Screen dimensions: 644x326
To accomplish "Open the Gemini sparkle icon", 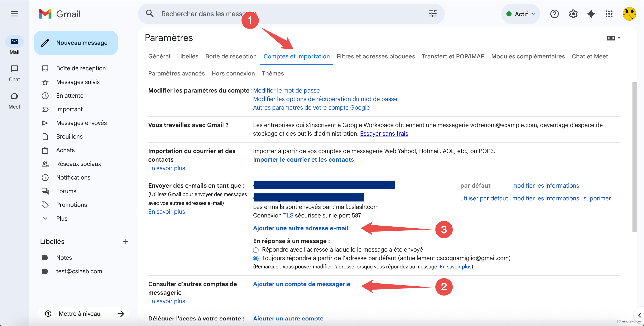I will coord(591,14).
